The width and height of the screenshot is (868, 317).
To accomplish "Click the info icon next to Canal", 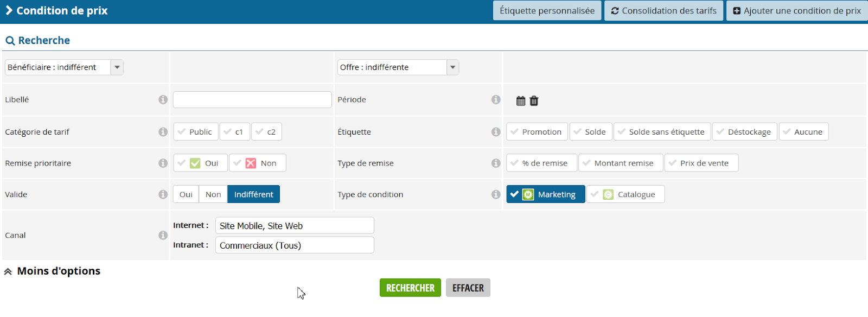I will pos(163,235).
